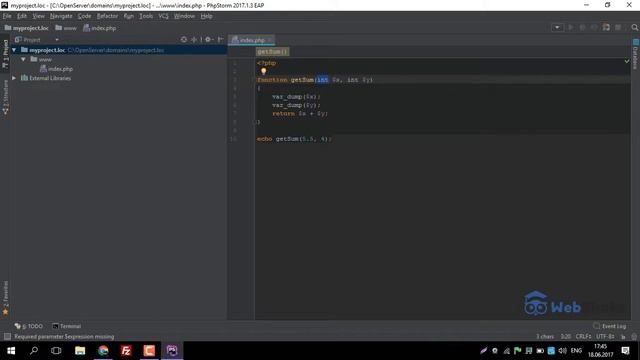Open File Explorer from the taskbar

click(x=80, y=351)
